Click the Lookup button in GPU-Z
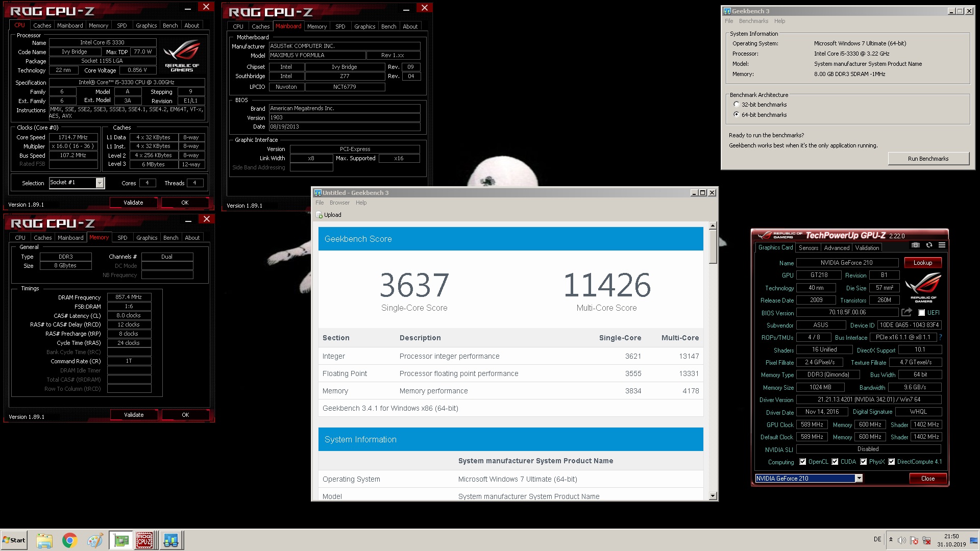Image resolution: width=980 pixels, height=551 pixels. pos(923,263)
